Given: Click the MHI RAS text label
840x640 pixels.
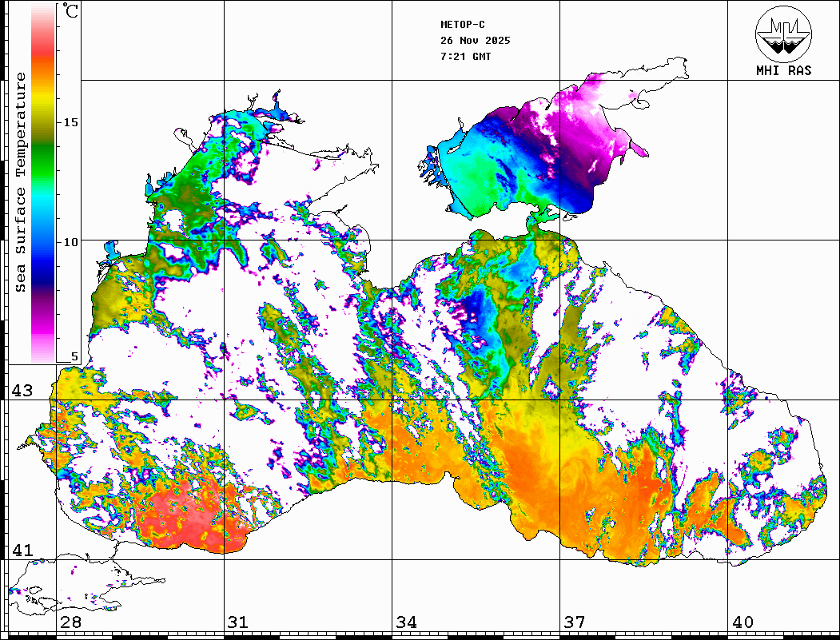Looking at the screenshot, I should click(783, 71).
